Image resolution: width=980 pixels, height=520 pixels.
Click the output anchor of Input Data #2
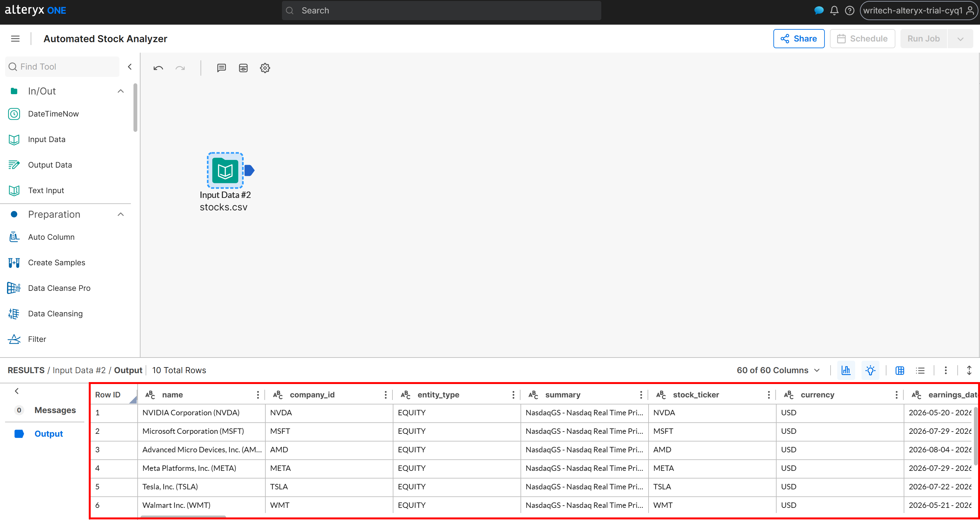click(250, 170)
